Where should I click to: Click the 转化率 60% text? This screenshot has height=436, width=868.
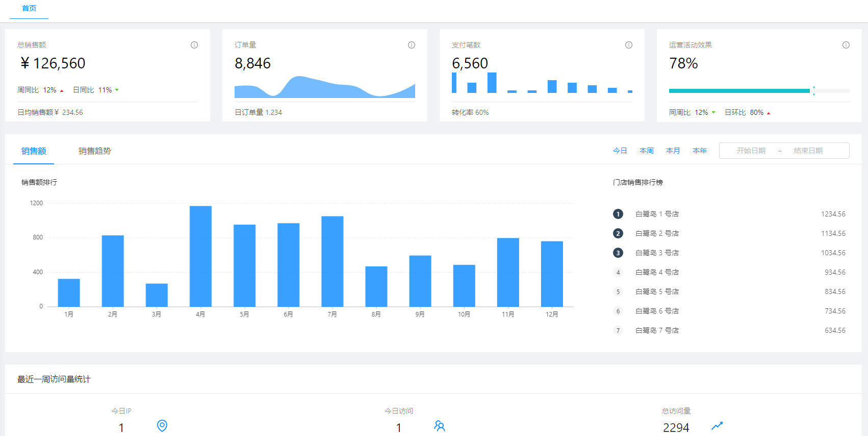470,112
